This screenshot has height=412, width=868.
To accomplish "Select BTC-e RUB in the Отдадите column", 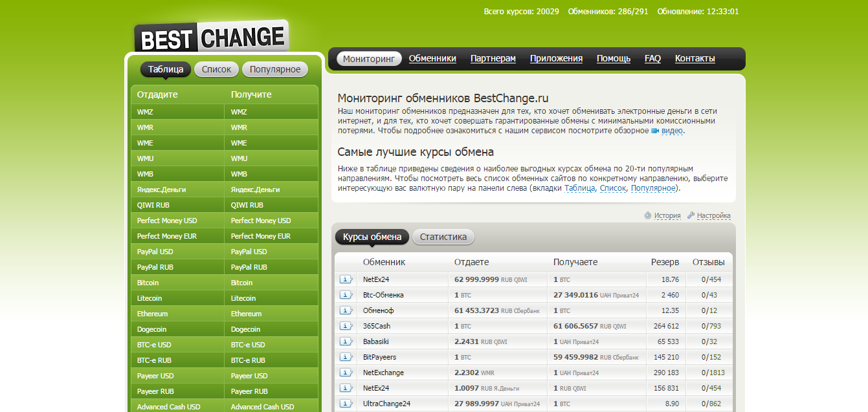I will tap(177, 360).
